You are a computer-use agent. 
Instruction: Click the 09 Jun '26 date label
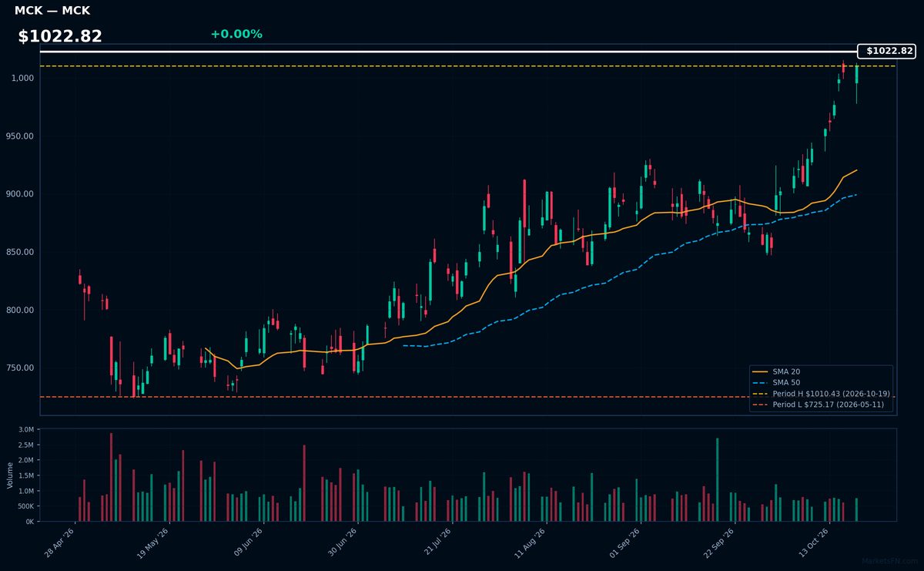coord(249,542)
